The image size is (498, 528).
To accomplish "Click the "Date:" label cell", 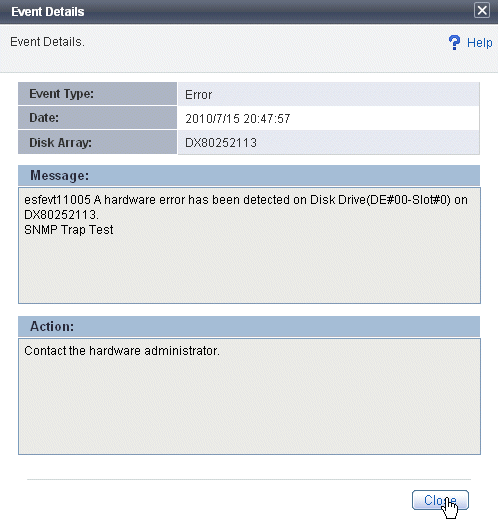I will tap(97, 118).
